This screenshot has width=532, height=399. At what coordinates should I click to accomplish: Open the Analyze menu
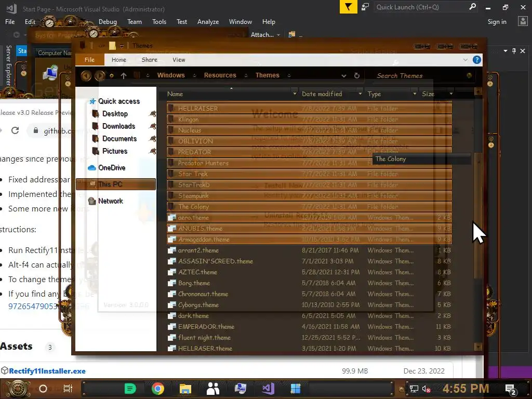click(208, 22)
